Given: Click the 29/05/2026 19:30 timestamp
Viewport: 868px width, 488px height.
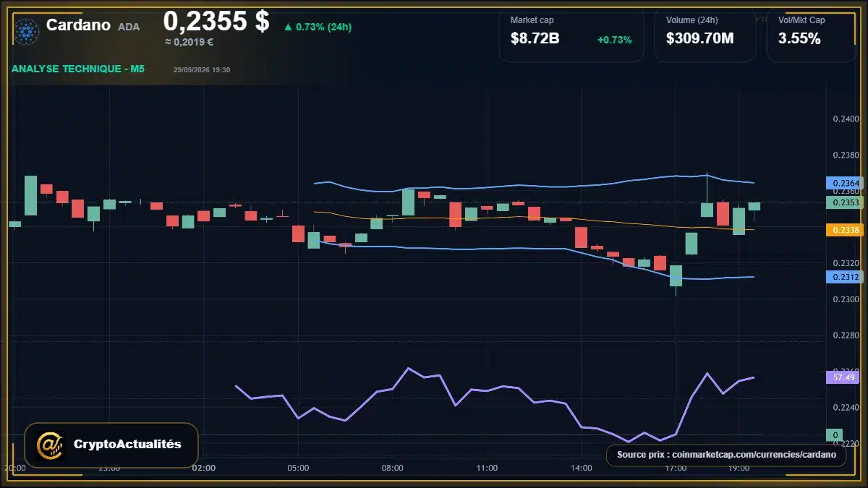Looking at the screenshot, I should (202, 69).
